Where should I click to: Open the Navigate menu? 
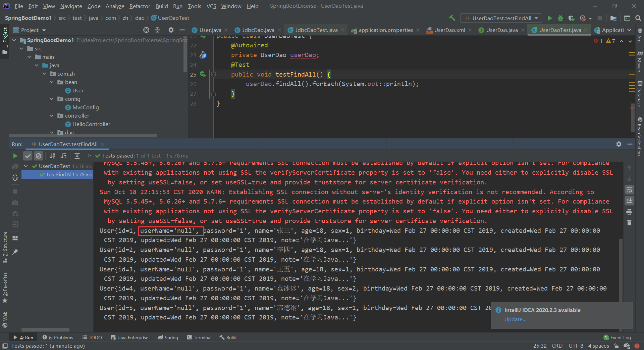(71, 6)
